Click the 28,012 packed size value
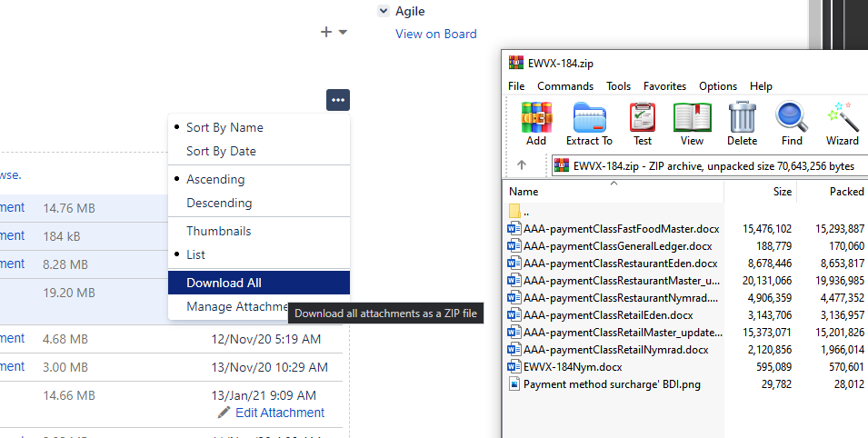868x438 pixels. pyautogui.click(x=849, y=383)
